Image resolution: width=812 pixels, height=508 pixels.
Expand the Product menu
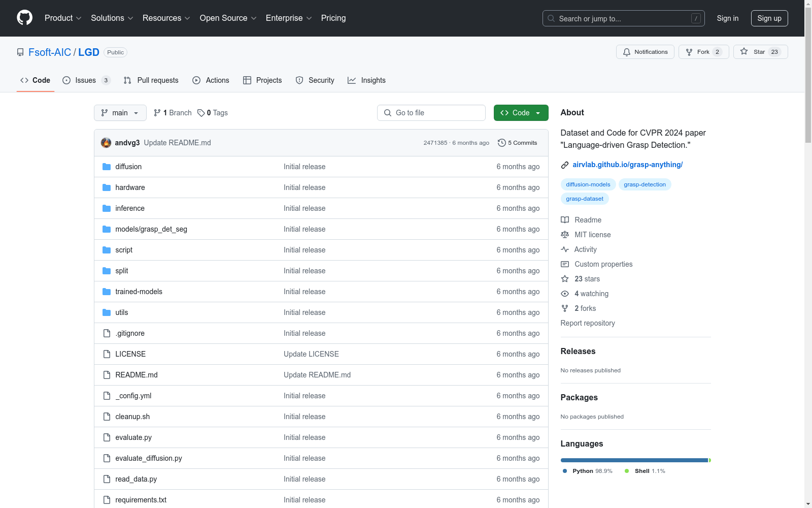coord(63,18)
